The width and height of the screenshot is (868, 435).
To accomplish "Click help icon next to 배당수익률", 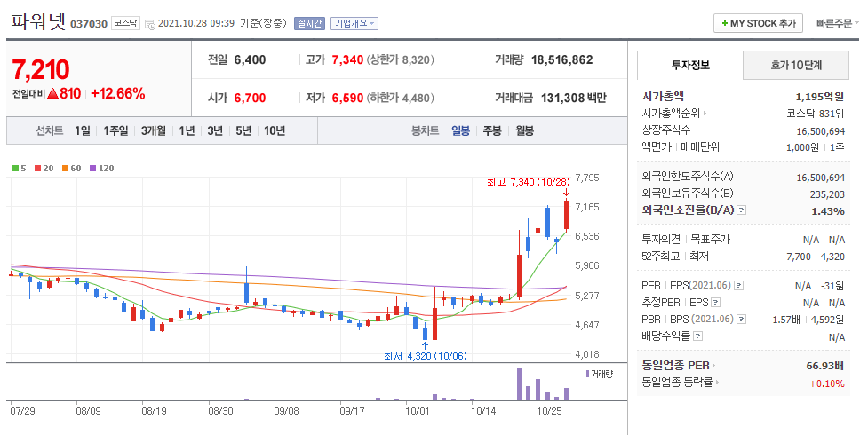I will coord(697,336).
